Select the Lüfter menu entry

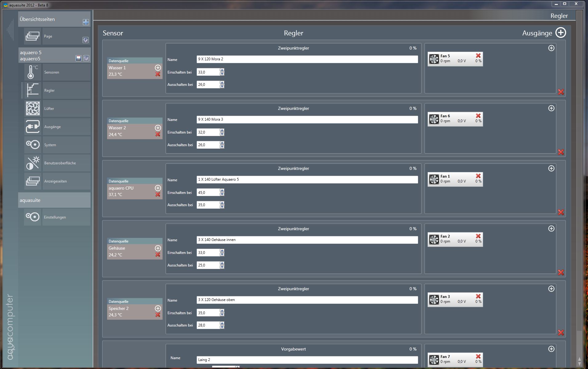pos(66,109)
